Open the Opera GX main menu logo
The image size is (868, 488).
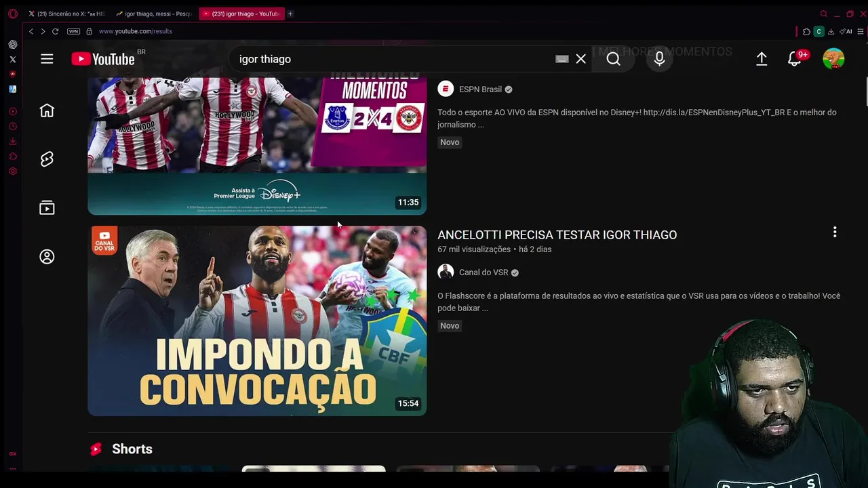[12, 14]
